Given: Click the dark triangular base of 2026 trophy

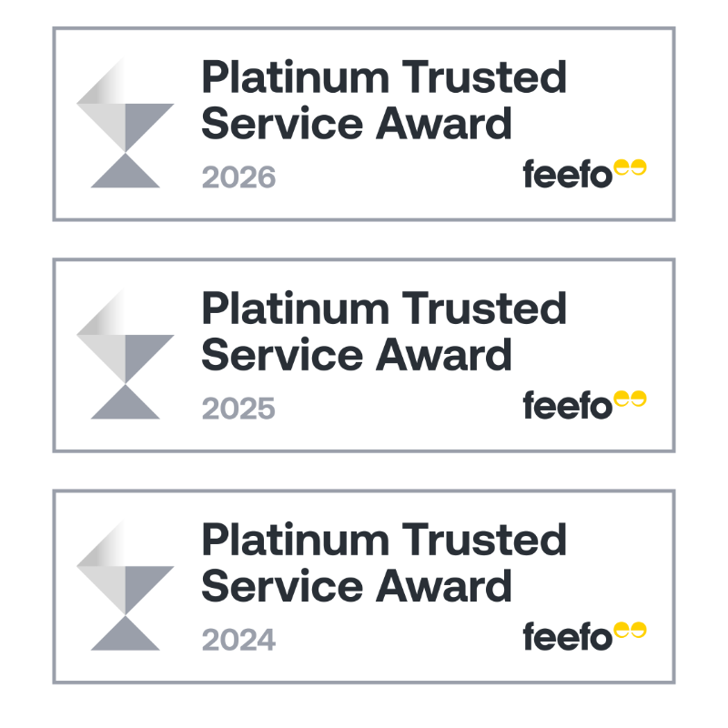Looking at the screenshot, I should coord(126,175).
